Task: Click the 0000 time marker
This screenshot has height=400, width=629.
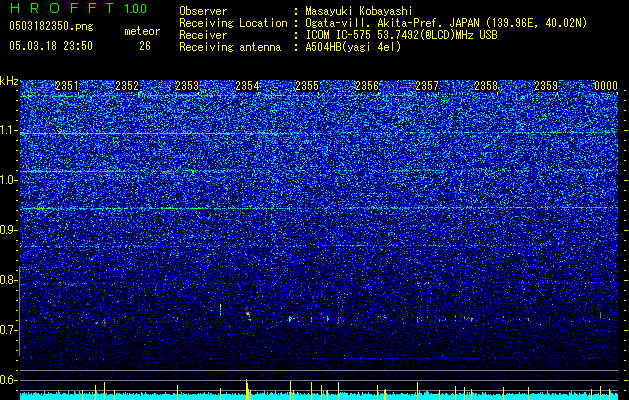Action: [x=606, y=86]
